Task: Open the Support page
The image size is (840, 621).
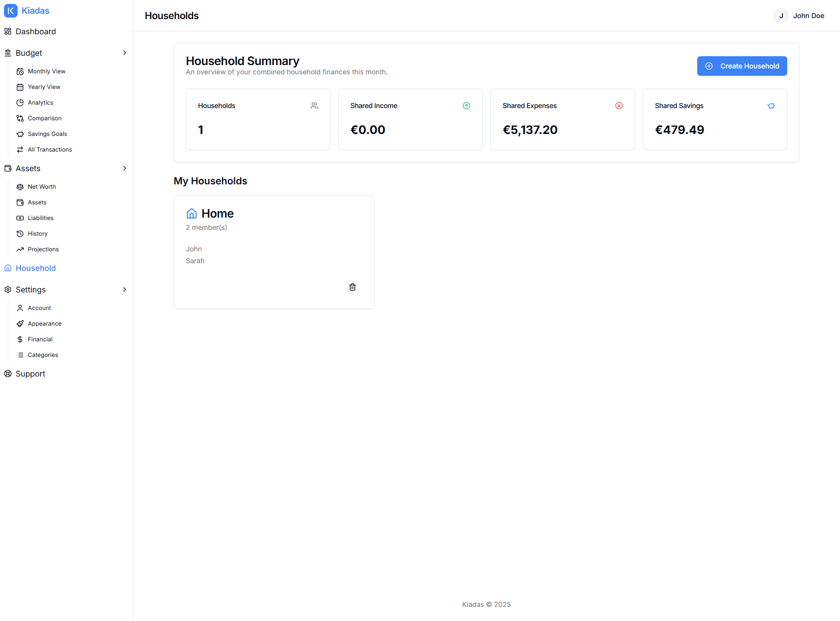Action: tap(30, 374)
